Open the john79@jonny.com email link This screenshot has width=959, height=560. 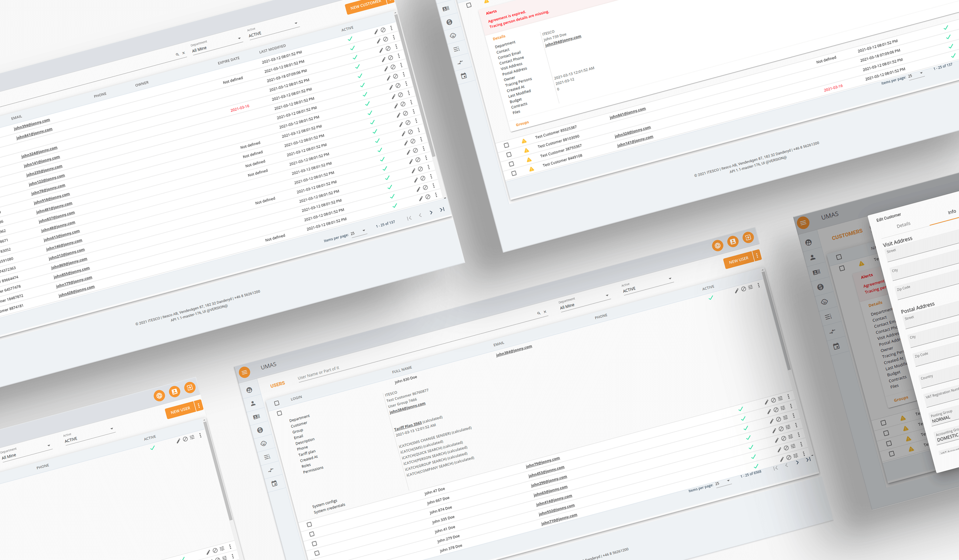click(x=543, y=462)
